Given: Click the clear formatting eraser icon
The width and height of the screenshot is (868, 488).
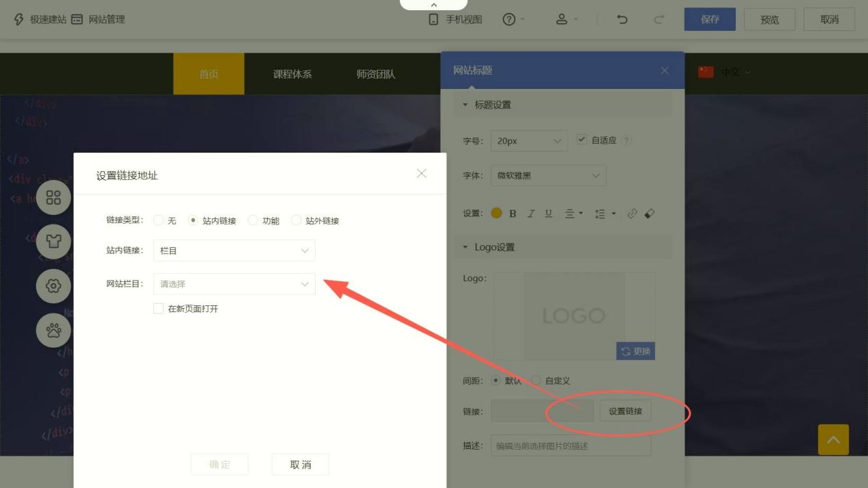Looking at the screenshot, I should tap(650, 214).
